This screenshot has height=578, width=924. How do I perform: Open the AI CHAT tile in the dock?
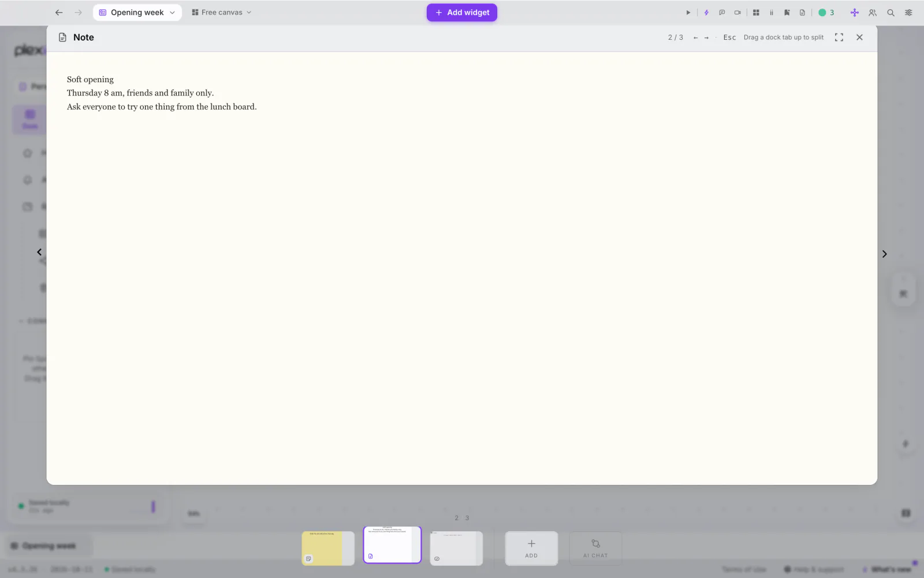[x=595, y=548]
